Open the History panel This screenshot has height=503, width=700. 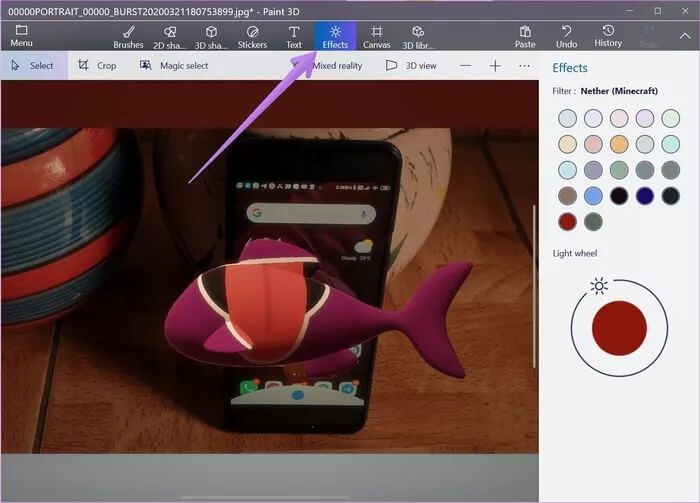[x=608, y=36]
